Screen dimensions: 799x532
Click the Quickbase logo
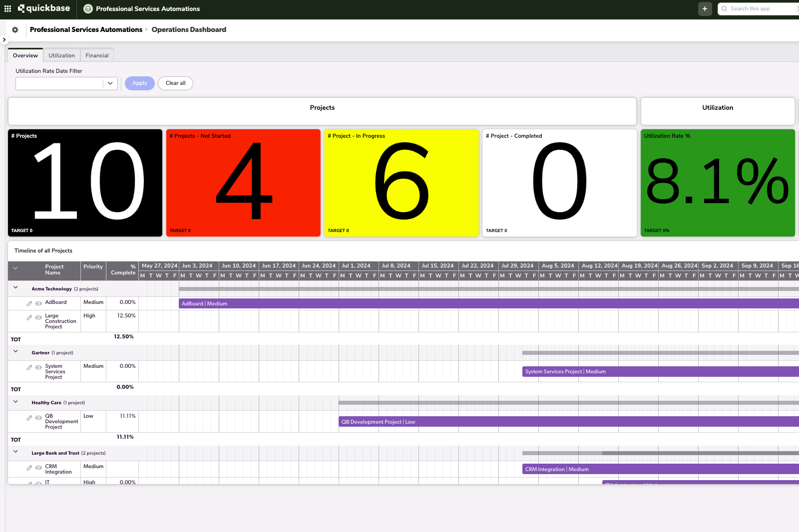coord(44,8)
